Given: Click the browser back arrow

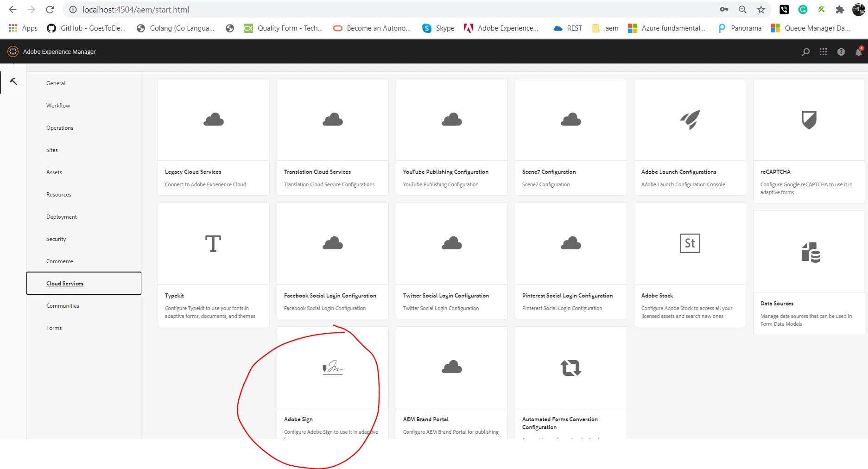Looking at the screenshot, I should tap(13, 9).
